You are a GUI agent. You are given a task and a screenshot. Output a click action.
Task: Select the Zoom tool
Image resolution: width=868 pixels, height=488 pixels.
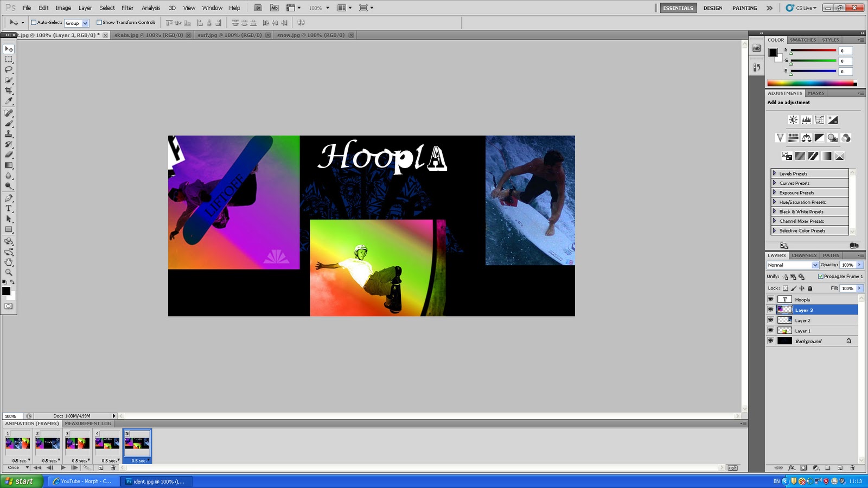point(9,272)
